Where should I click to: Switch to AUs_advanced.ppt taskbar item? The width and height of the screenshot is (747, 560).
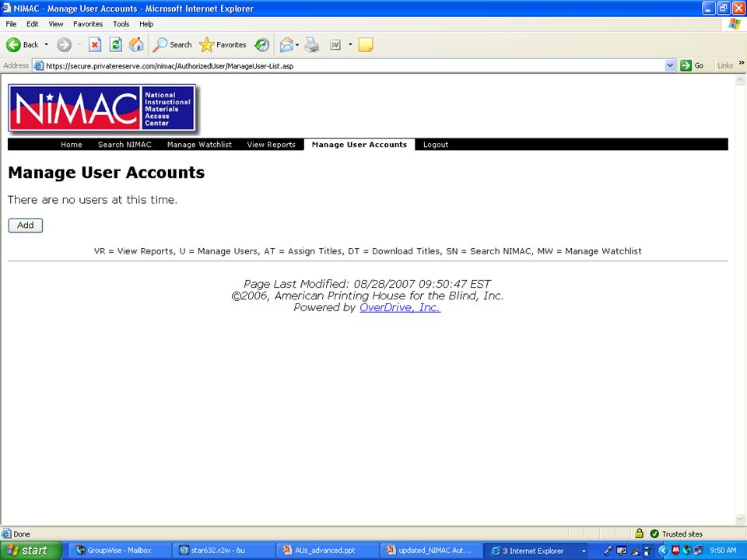point(328,551)
